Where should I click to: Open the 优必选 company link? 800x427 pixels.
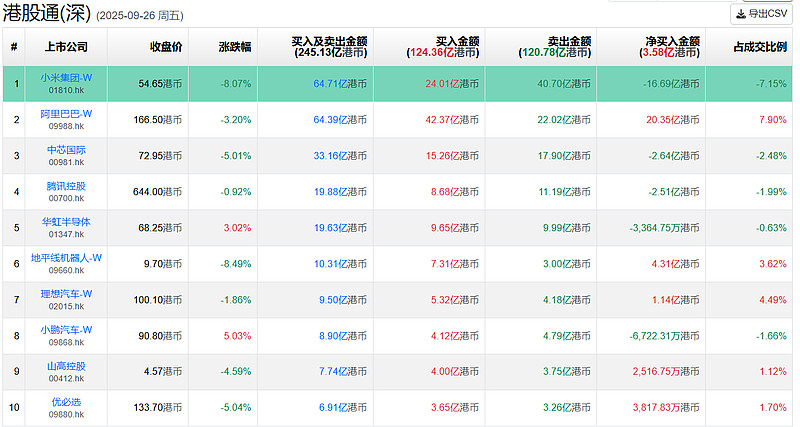[67, 401]
